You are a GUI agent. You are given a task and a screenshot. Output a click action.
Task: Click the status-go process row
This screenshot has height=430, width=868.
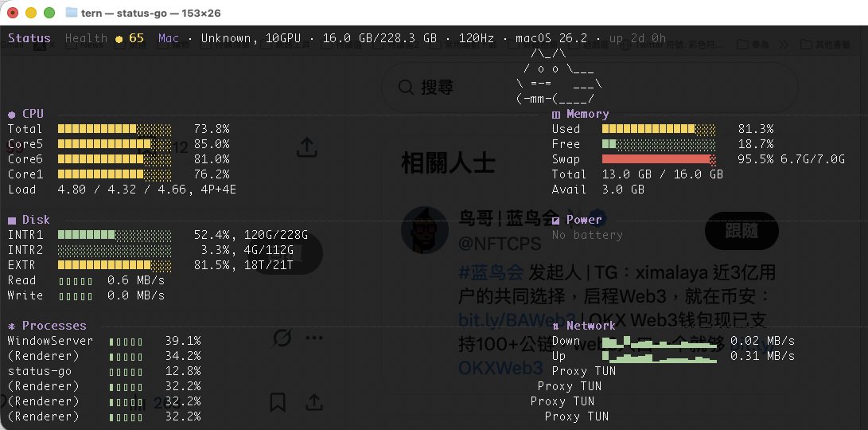click(x=104, y=371)
